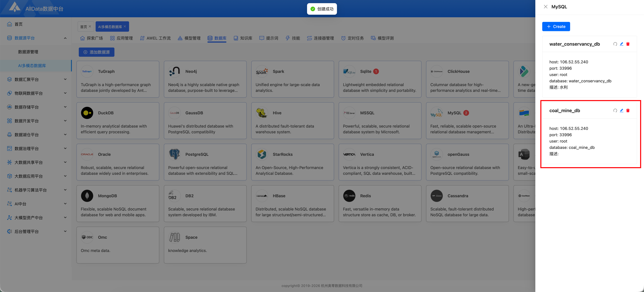Delete the water_conservancy_db entry
The image size is (644, 292).
pyautogui.click(x=628, y=44)
